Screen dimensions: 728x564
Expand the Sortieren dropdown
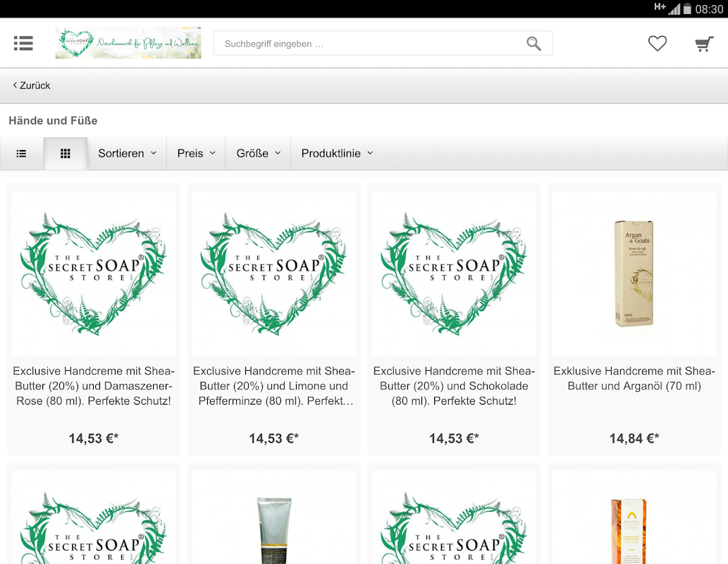tap(127, 153)
